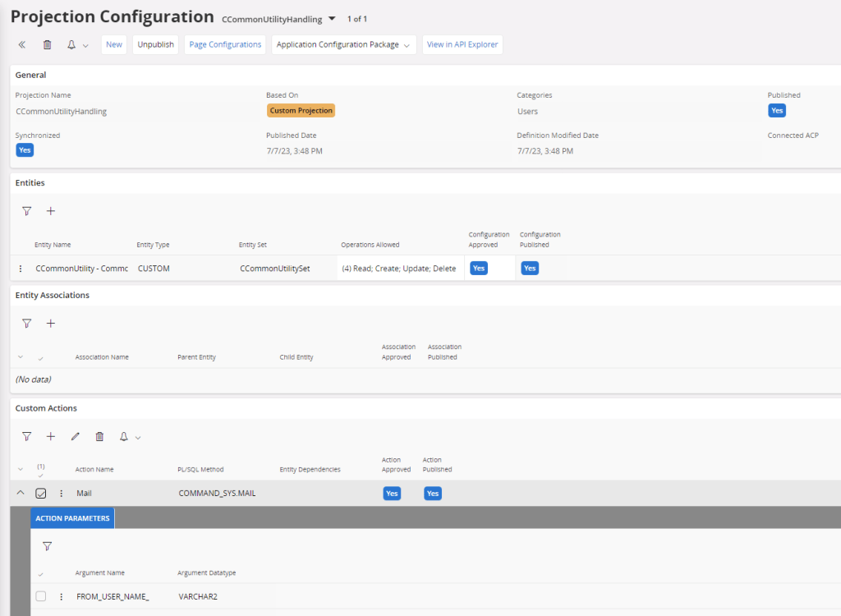Uncheck the Mail action row checkbox
Screen dimensions: 841x616
tap(41, 494)
